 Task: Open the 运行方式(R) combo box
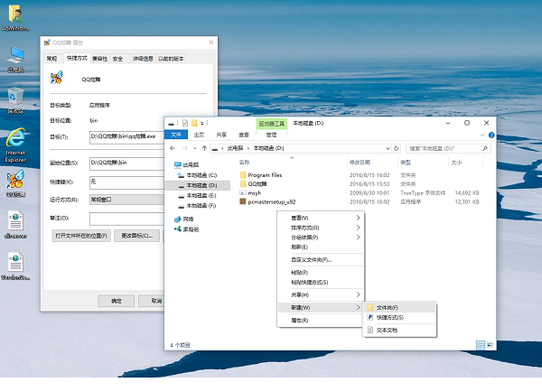(126, 200)
